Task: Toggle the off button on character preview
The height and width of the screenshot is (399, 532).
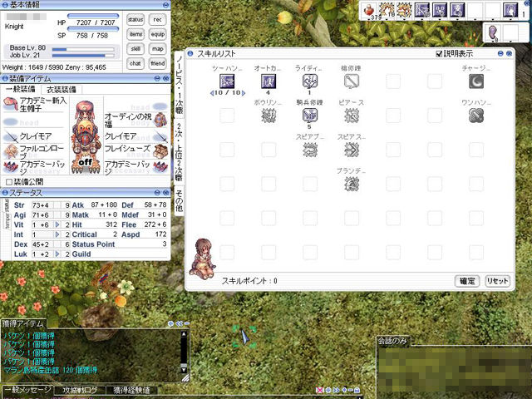Action: (x=85, y=162)
